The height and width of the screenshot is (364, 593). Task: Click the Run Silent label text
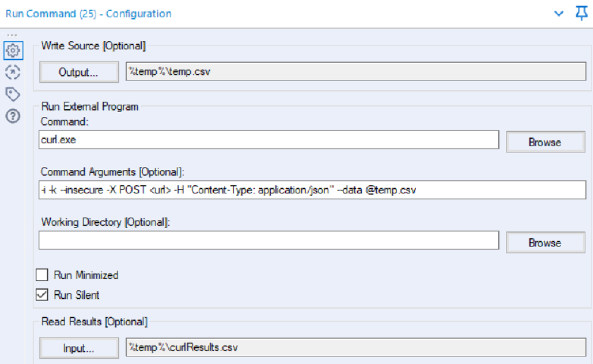coord(77,295)
